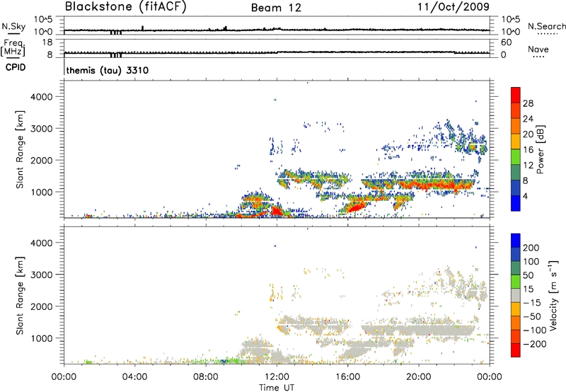Image resolution: width=566 pixels, height=392 pixels.
Task: Click the 28 label on power colorbar
Action: [528, 103]
